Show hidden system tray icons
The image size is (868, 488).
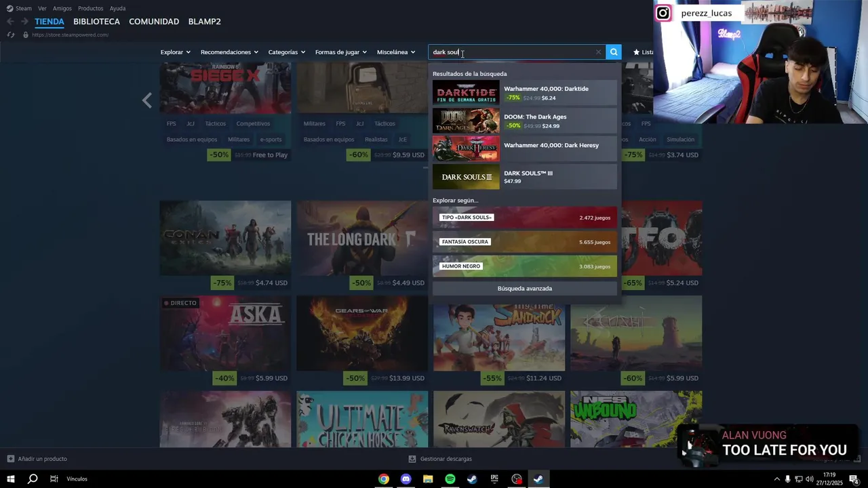[x=776, y=479]
